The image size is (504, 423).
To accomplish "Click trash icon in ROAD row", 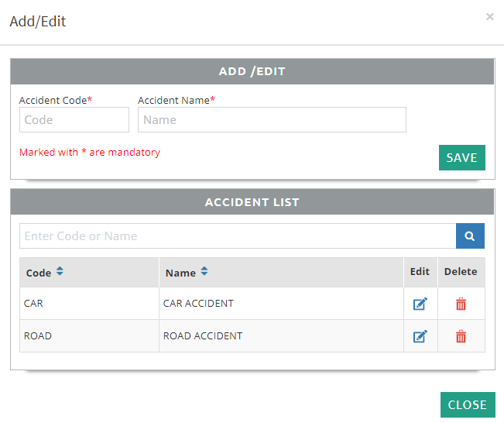I will click(461, 336).
